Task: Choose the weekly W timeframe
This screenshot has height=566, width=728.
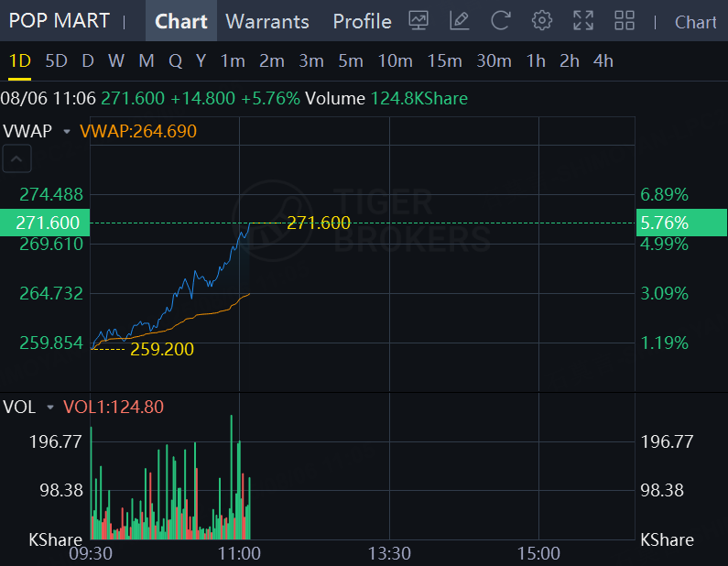Action: click(x=116, y=60)
